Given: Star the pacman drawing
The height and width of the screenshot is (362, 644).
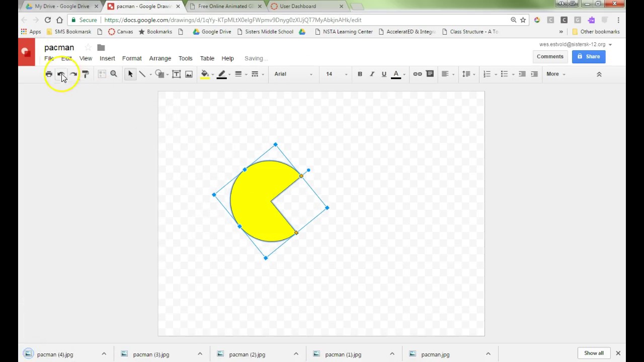Looking at the screenshot, I should pyautogui.click(x=88, y=47).
